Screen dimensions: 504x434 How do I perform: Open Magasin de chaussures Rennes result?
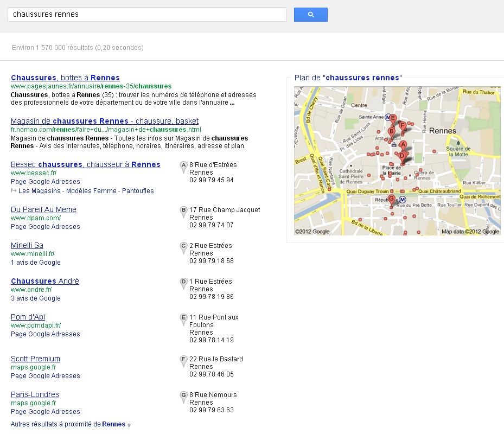(105, 121)
